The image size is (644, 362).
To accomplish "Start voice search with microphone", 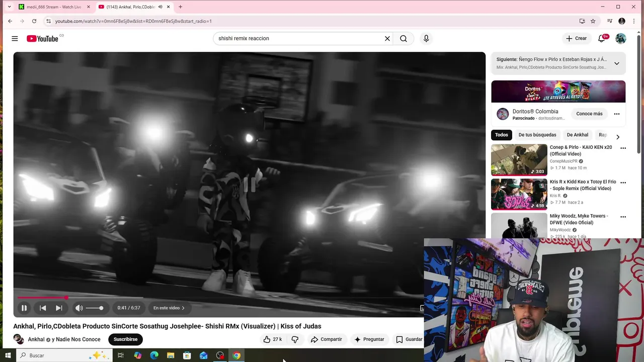I will (x=426, y=39).
